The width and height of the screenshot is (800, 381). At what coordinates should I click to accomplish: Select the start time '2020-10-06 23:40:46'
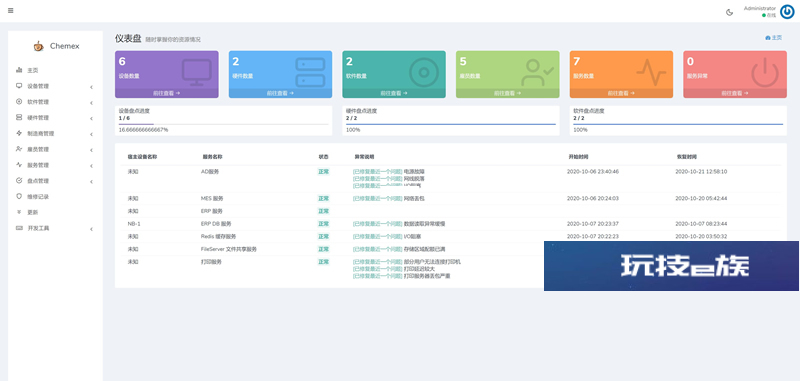(x=593, y=172)
